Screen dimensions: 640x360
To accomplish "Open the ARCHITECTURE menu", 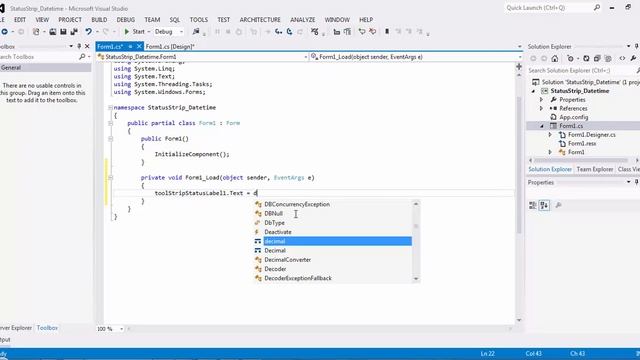I will (x=260, y=20).
